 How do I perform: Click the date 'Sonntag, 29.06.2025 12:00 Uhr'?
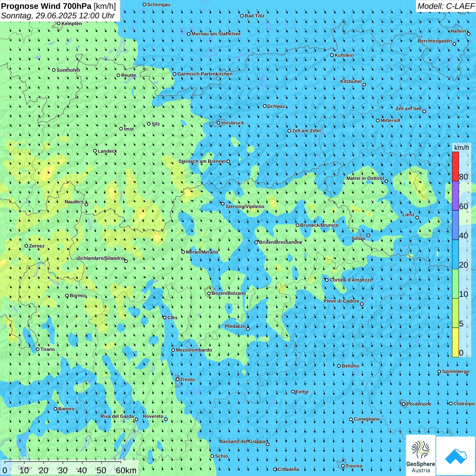click(58, 16)
